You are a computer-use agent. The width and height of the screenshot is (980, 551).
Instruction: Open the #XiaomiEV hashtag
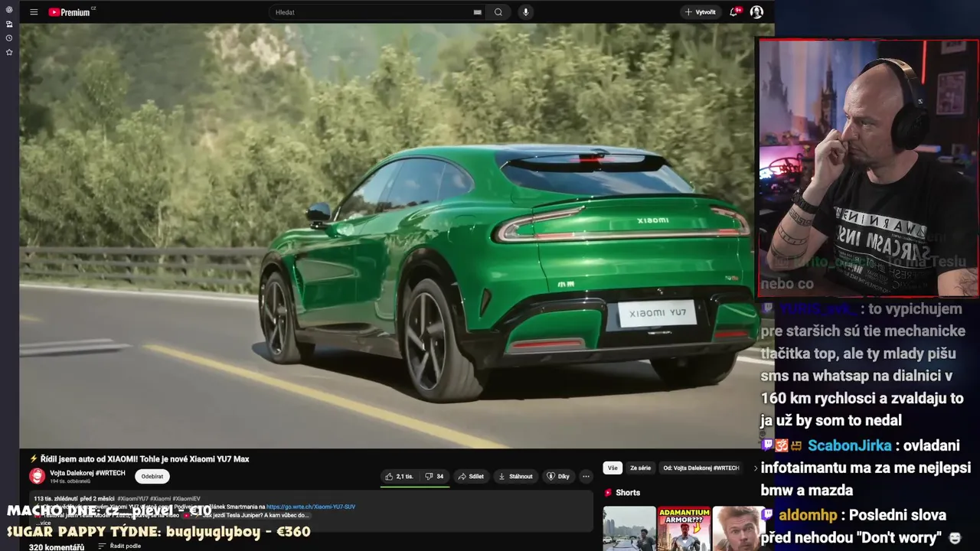(186, 498)
